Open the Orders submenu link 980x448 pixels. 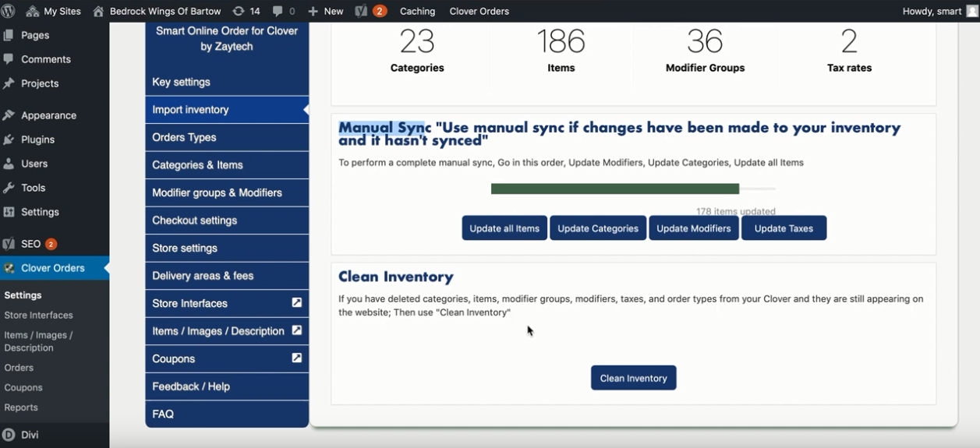[19, 368]
